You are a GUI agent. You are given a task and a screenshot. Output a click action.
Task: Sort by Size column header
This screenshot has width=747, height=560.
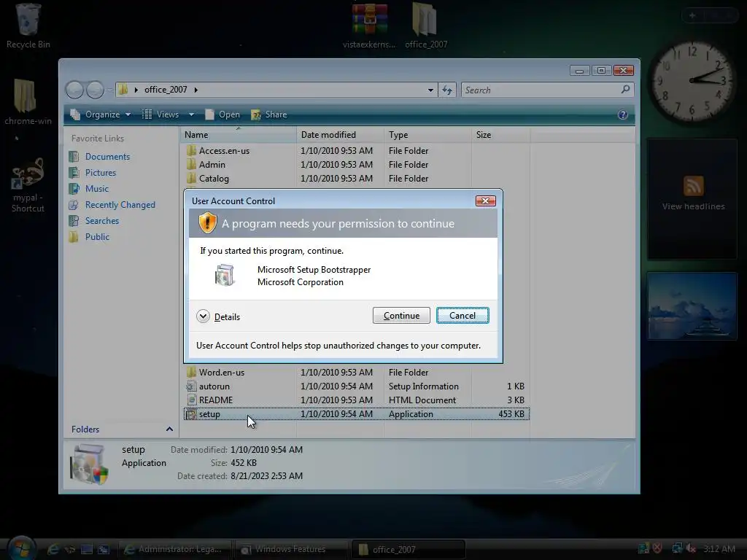coord(500,135)
